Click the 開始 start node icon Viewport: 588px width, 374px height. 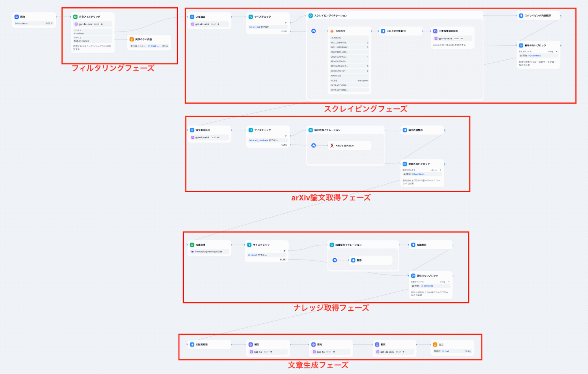(16, 17)
